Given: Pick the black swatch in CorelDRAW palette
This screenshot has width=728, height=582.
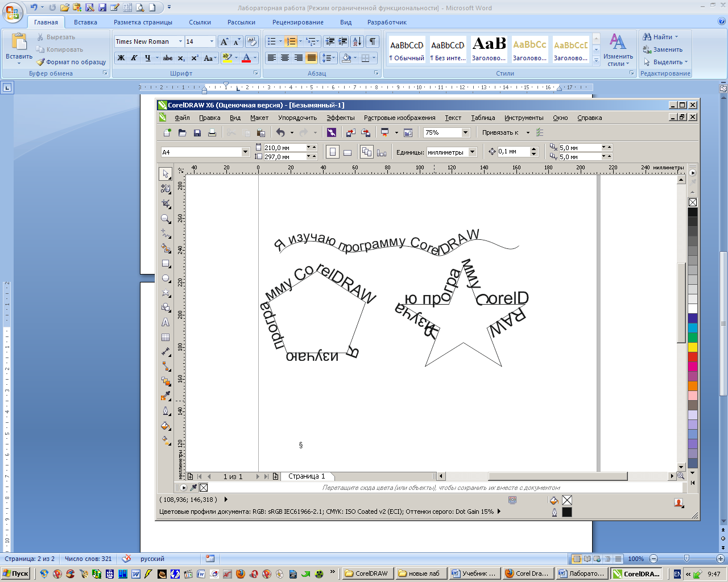Looking at the screenshot, I should pos(693,212).
